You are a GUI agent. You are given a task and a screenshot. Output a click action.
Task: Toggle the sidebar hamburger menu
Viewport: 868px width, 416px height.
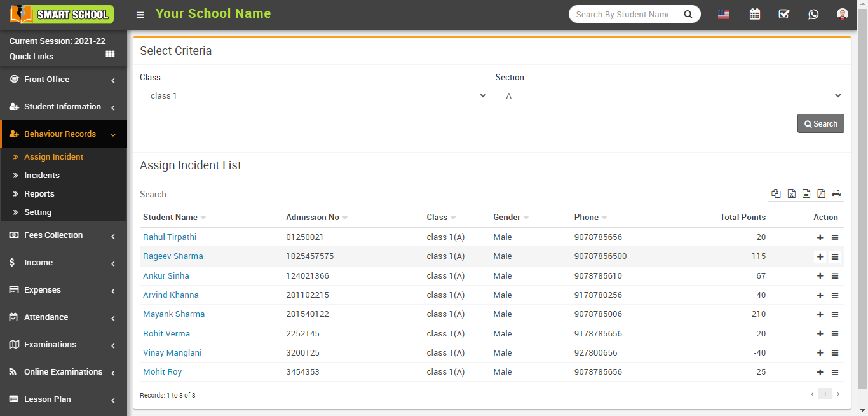(x=140, y=15)
